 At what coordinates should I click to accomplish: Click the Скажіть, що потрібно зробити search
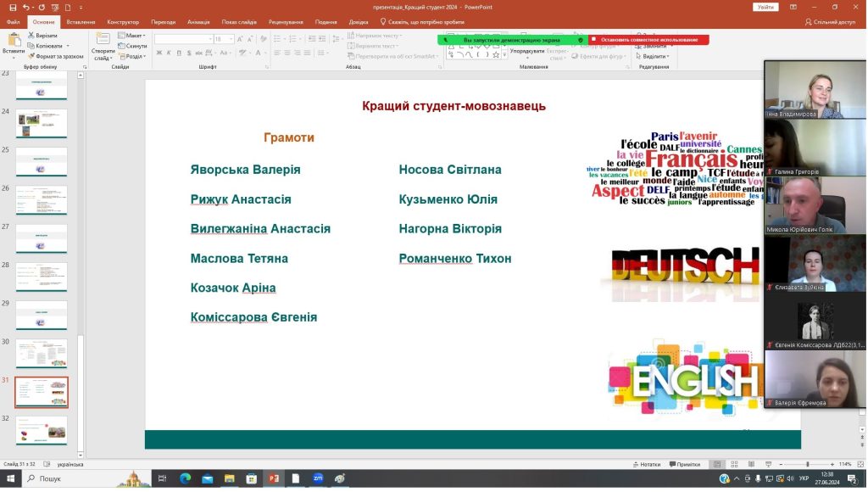point(422,22)
